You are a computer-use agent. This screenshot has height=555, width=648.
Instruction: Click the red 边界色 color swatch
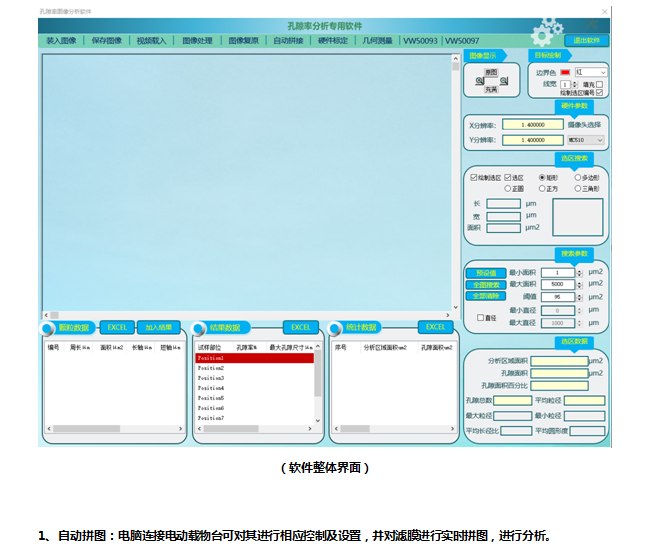tap(566, 73)
